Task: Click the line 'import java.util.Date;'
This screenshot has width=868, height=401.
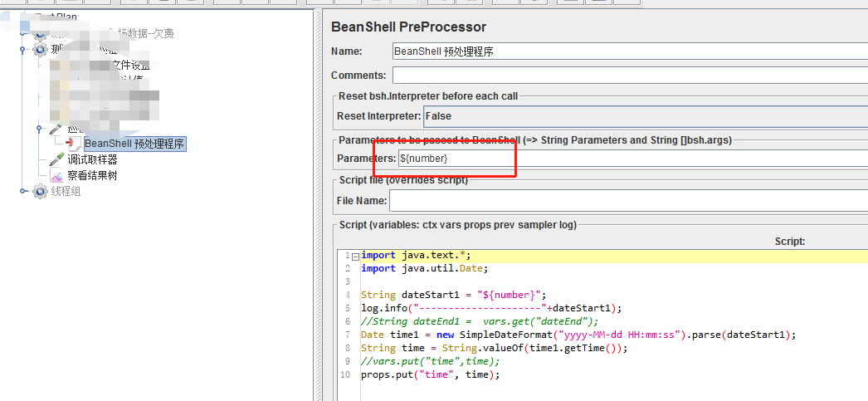Action: [x=425, y=269]
